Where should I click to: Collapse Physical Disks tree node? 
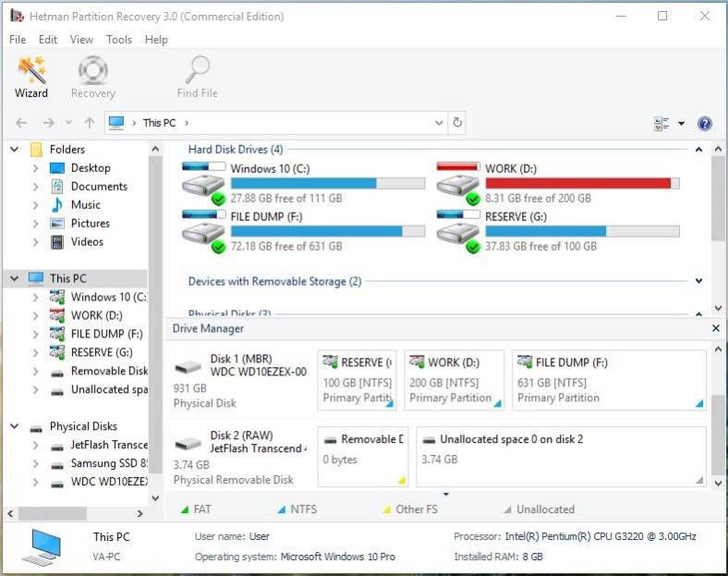pos(15,426)
